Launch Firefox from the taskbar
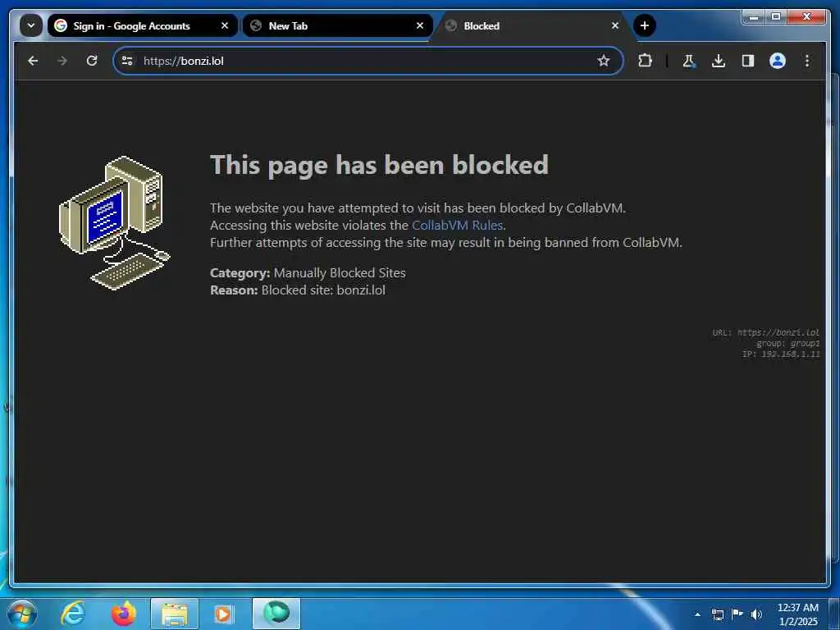The width and height of the screenshot is (840, 630). pos(123,614)
